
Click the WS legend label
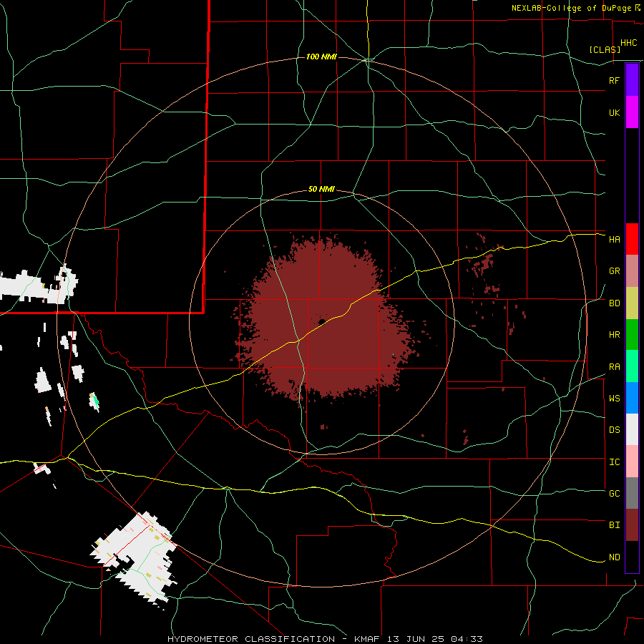coord(614,399)
